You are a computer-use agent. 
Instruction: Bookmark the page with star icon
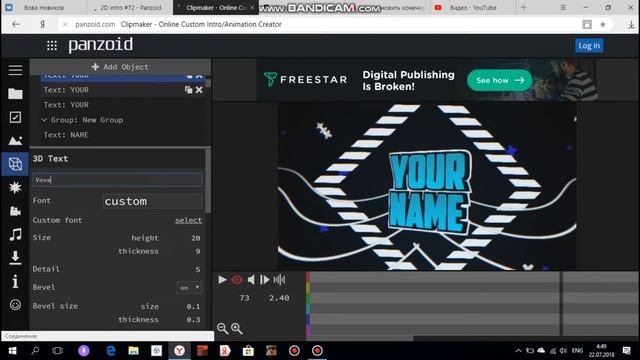603,24
